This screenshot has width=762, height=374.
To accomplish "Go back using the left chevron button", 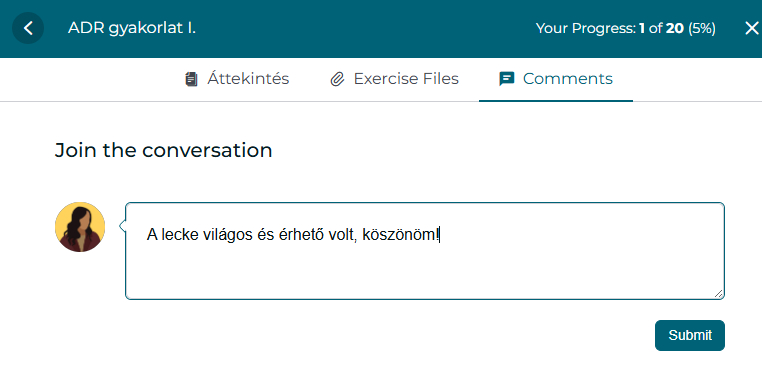I will (x=28, y=28).
